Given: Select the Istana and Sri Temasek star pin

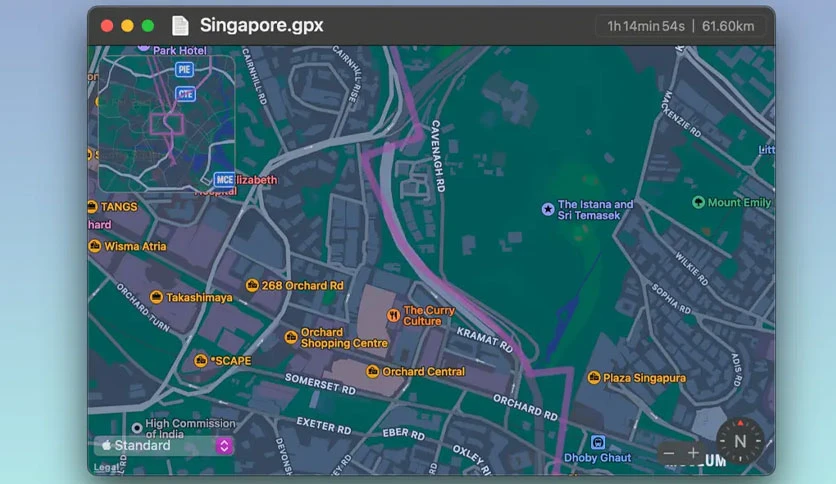Looking at the screenshot, I should tap(548, 209).
